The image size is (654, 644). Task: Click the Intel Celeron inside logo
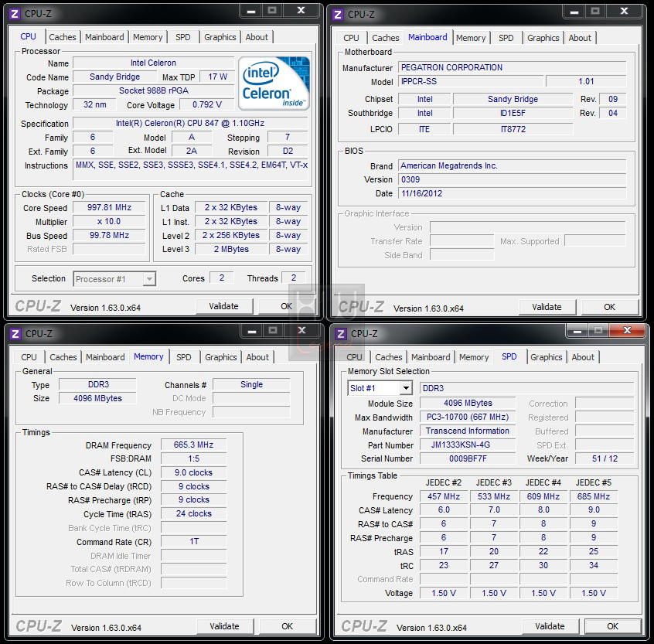coord(274,83)
